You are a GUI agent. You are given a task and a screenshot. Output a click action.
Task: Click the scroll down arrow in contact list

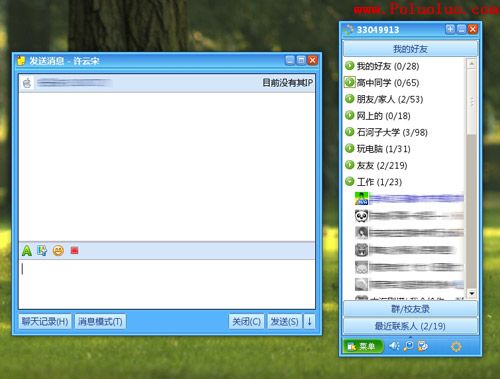471,293
